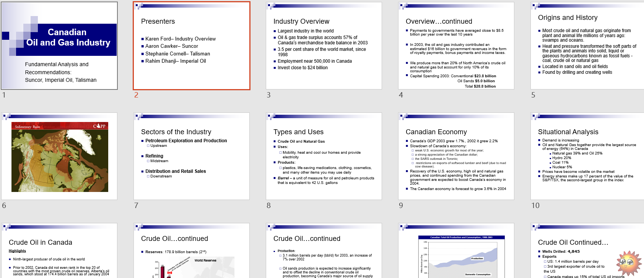Click slide number 3 label

tap(268, 95)
